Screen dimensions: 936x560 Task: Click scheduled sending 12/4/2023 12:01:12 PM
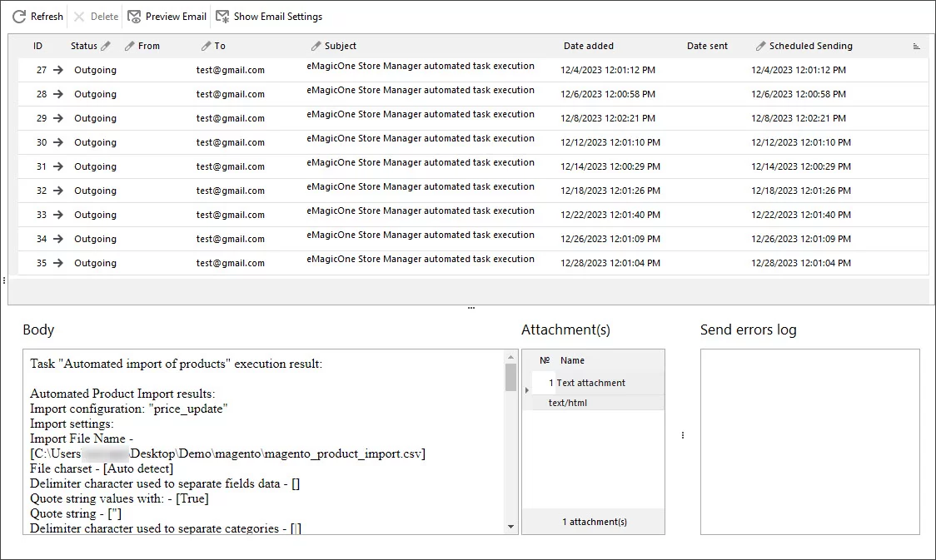[x=798, y=70]
